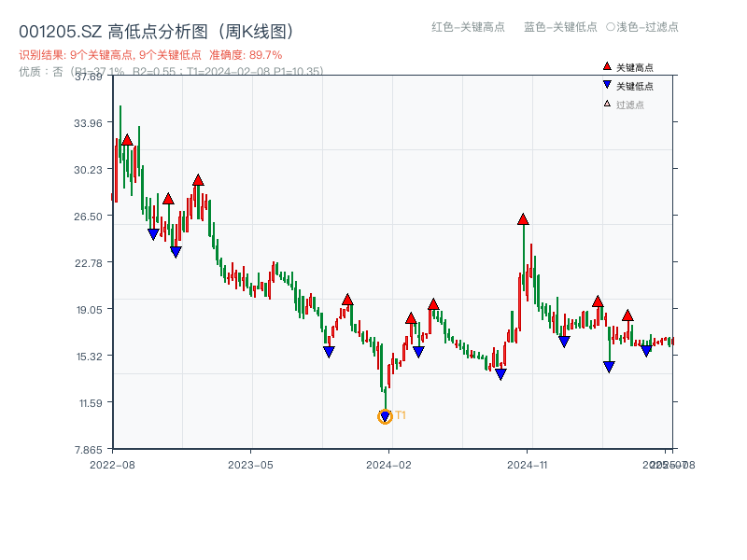Image resolution: width=747 pixels, height=560 pixels.
Task: Click the orange circled T1 marker
Action: [385, 417]
